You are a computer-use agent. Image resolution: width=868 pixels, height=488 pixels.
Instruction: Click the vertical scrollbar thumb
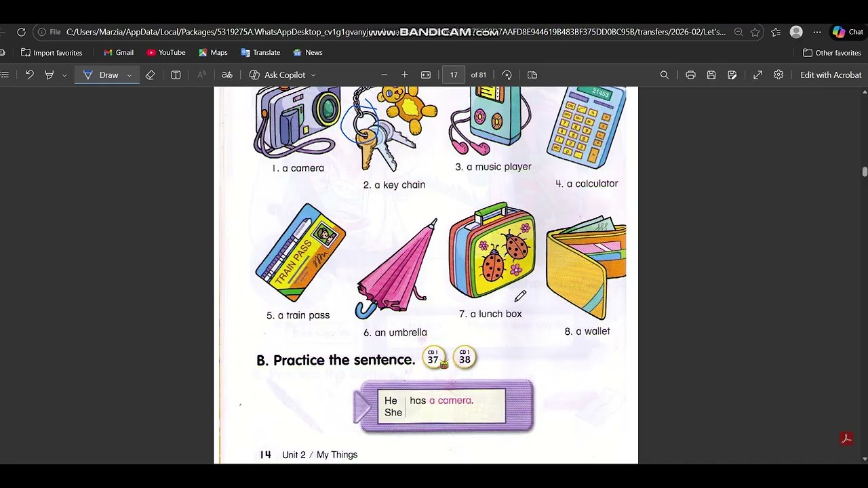[865, 171]
